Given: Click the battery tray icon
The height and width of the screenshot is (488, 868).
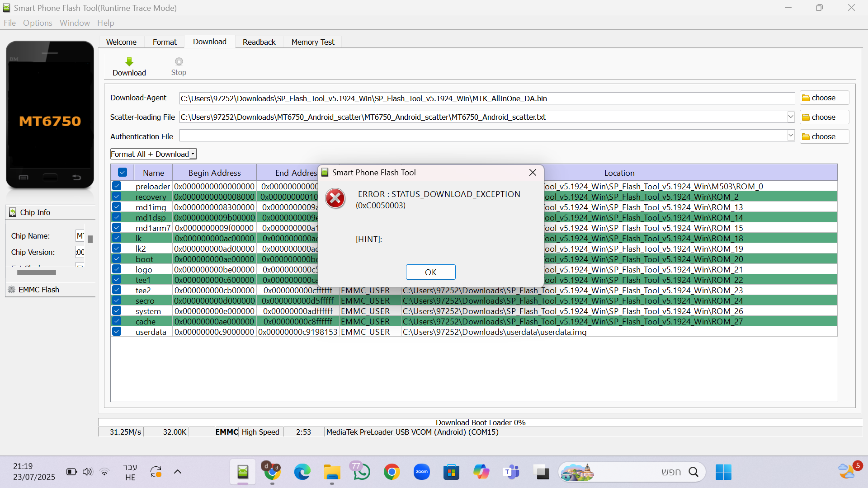Looking at the screenshot, I should coord(71,472).
